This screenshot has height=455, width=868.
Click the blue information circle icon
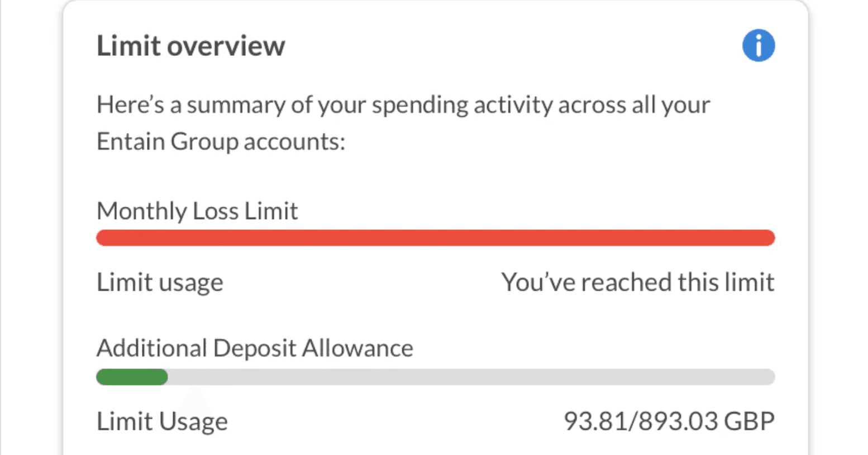[x=758, y=45]
